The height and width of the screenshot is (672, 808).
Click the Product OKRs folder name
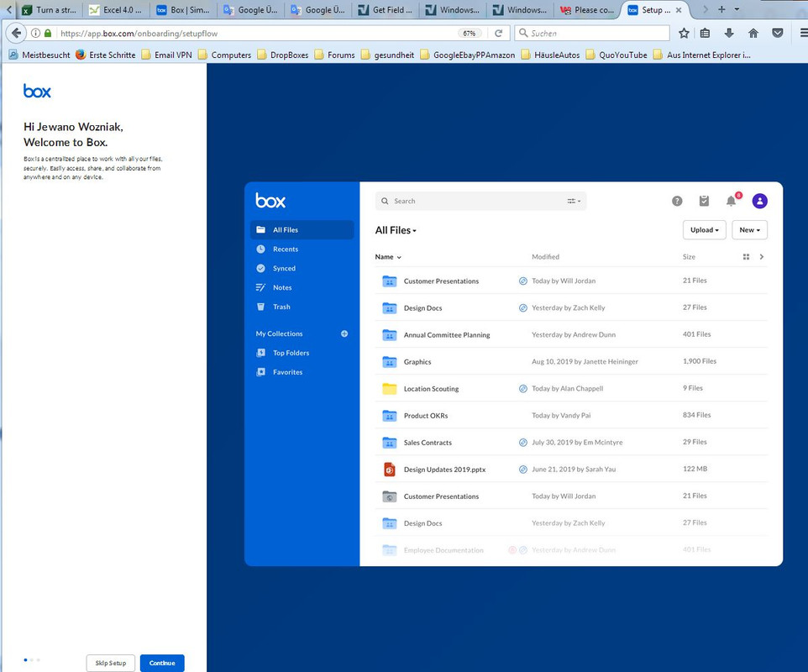pos(426,416)
